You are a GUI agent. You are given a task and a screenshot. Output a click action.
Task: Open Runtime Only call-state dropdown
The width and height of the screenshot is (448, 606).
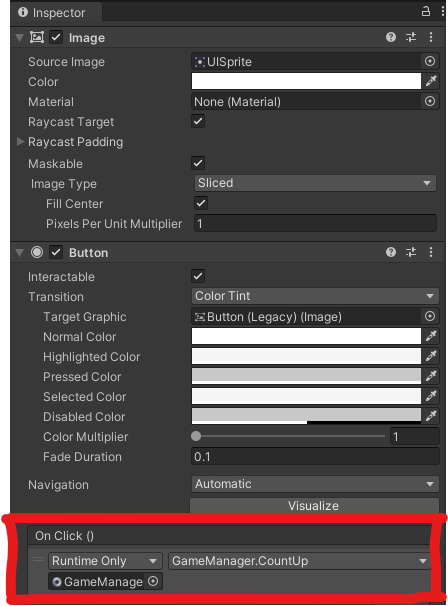[x=105, y=561]
